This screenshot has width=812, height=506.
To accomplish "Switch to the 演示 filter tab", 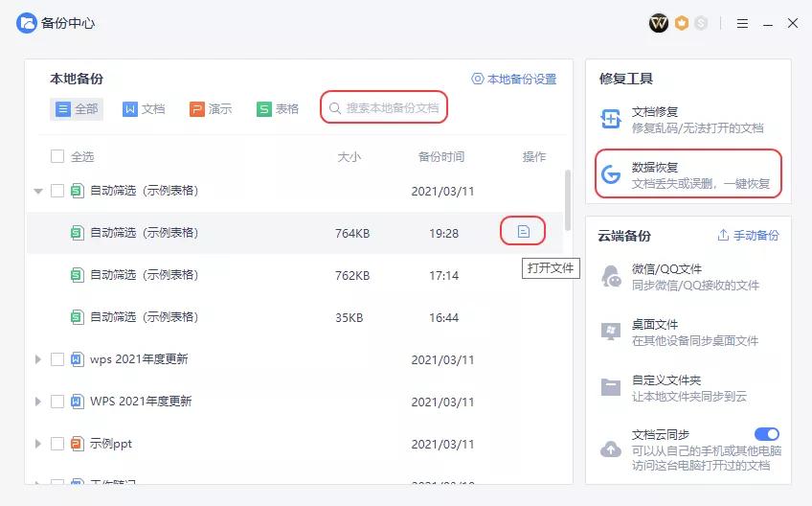I will [211, 109].
